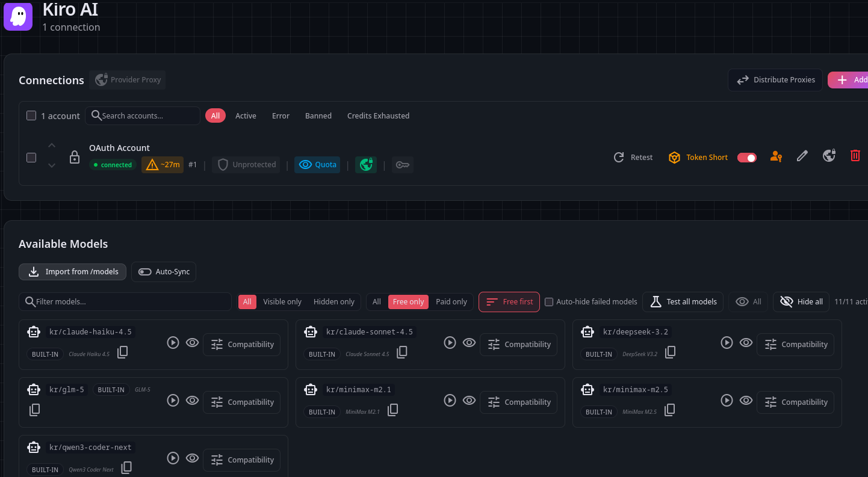Viewport: 868px width, 477px height.
Task: Click the green proxy globe icon after Quota
Action: (x=365, y=165)
